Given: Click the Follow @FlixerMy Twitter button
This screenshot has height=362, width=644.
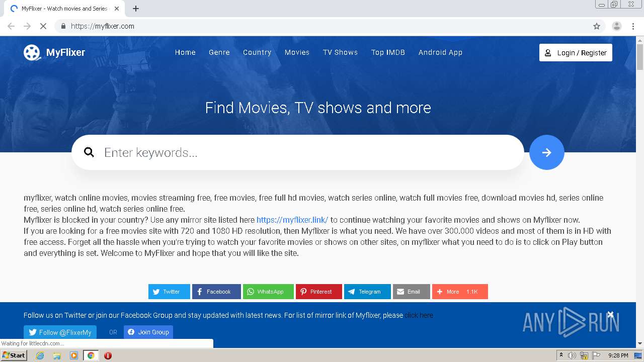Looking at the screenshot, I should coord(60,332).
